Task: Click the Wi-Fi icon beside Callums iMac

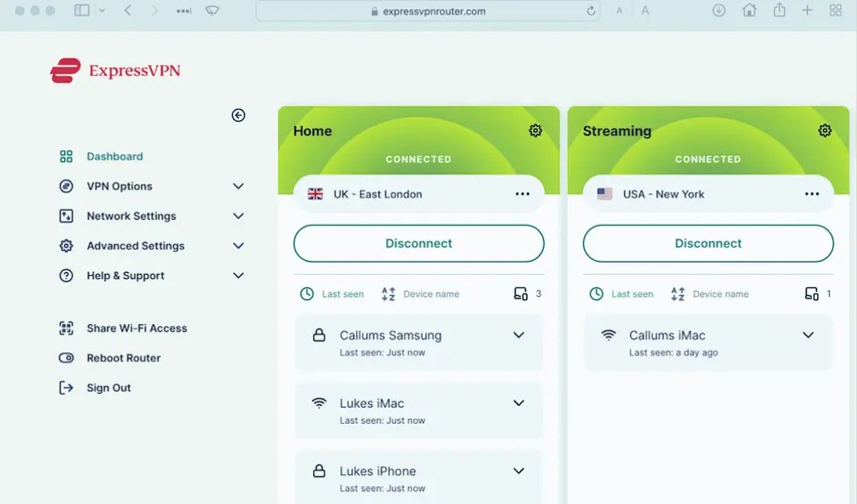Action: pos(609,335)
